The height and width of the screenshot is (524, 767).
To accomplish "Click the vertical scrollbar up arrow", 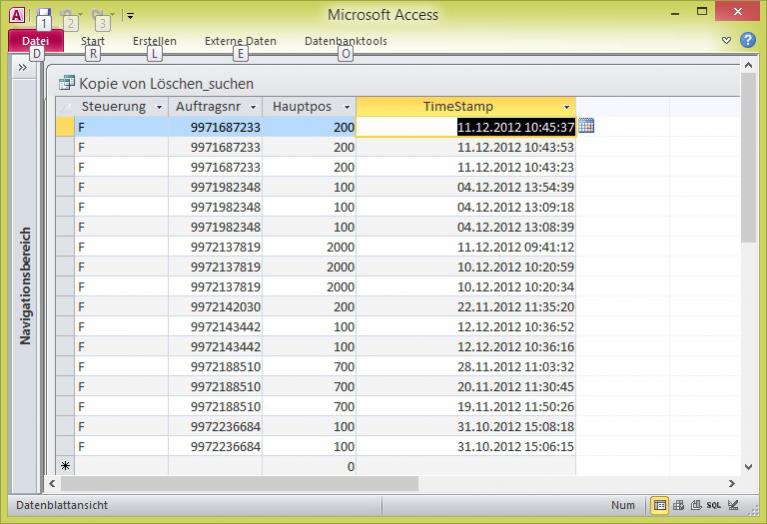I will pos(748,65).
